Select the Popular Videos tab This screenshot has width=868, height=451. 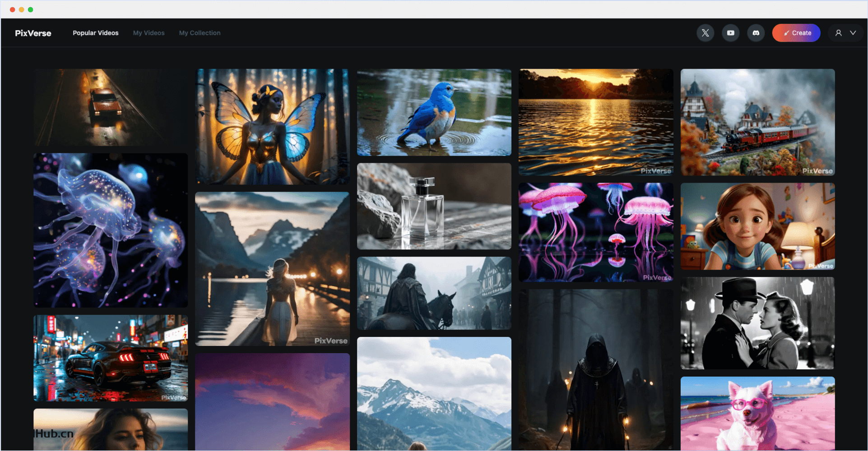(x=96, y=33)
